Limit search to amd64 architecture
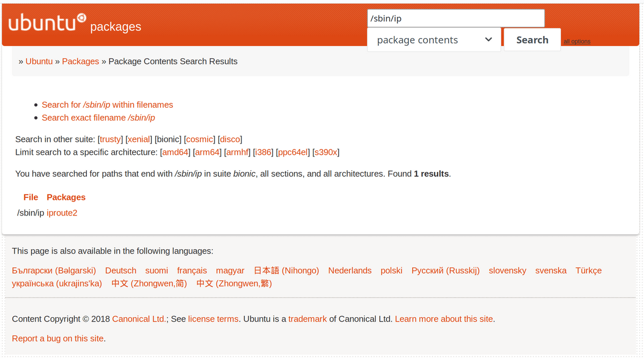 pyautogui.click(x=175, y=152)
